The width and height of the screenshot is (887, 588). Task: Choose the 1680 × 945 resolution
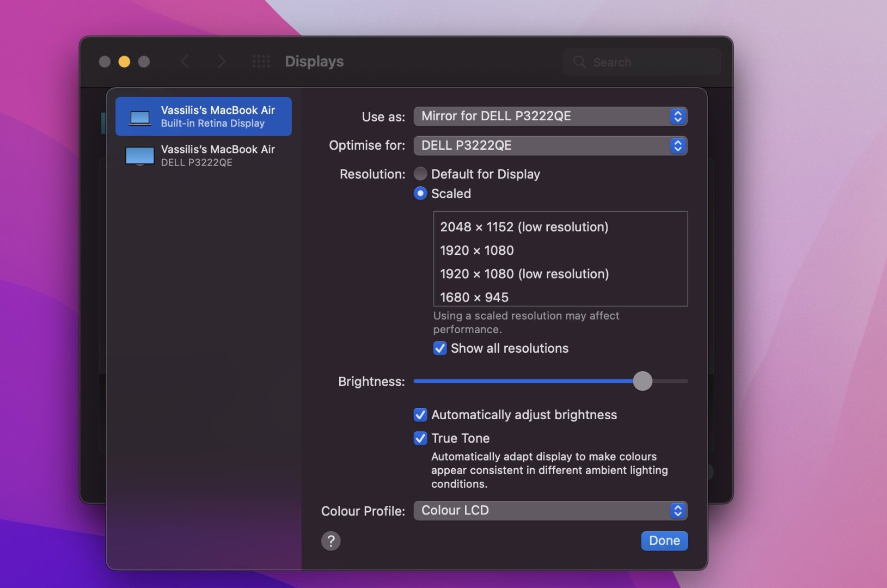click(x=474, y=297)
